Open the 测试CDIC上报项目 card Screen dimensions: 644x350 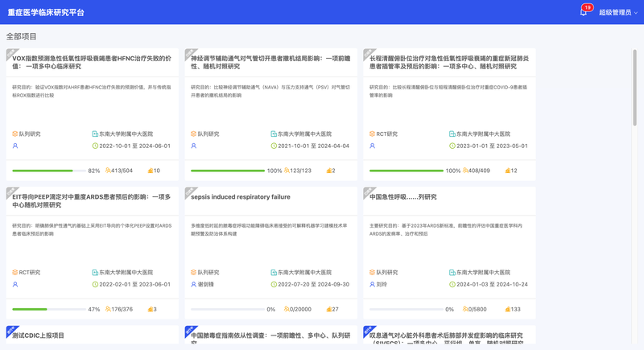38,336
